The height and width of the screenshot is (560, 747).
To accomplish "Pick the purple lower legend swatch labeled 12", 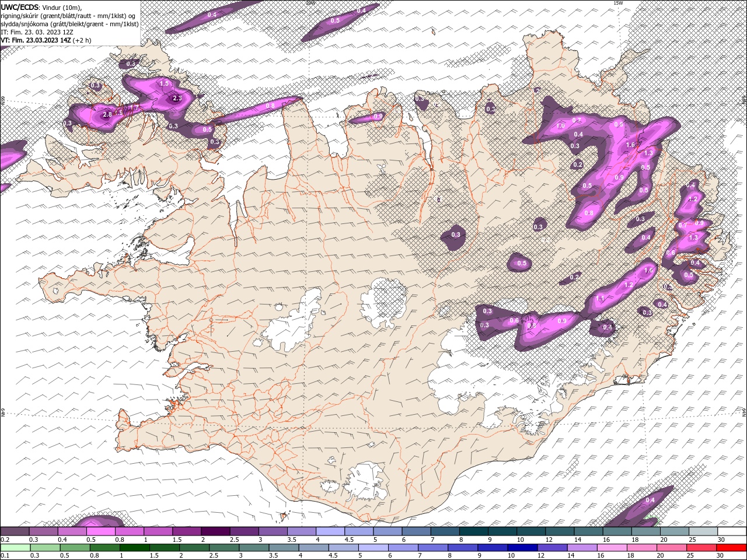I will pos(552,548).
